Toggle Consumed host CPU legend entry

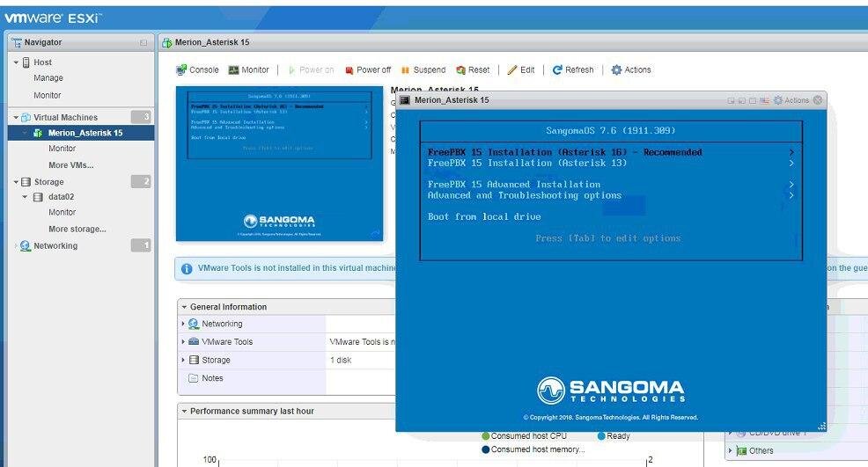coord(524,436)
